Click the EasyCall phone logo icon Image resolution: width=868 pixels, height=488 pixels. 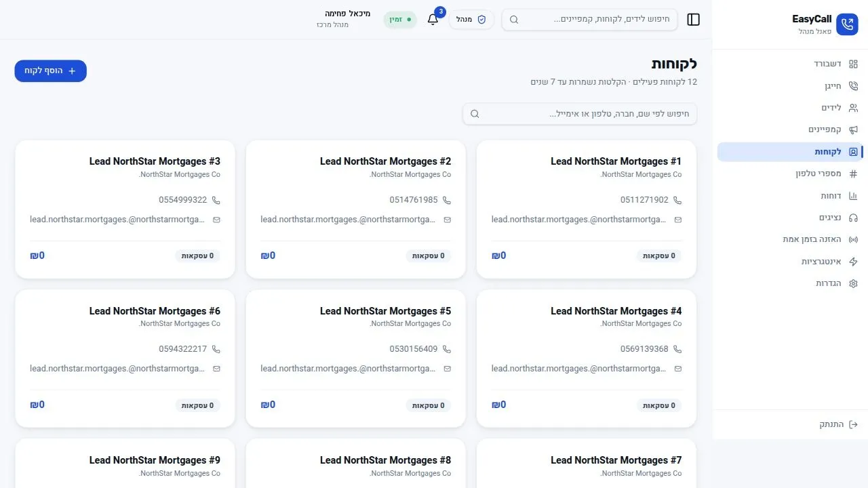click(847, 24)
